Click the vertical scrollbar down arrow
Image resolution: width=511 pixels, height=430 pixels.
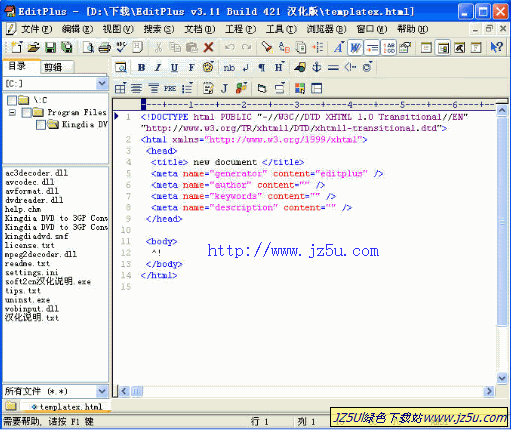[502, 378]
